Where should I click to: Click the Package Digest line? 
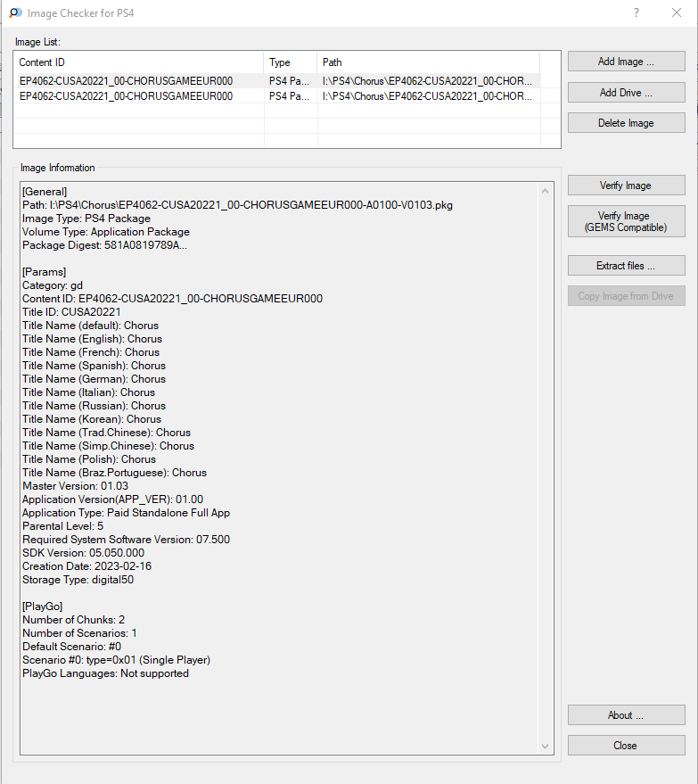click(x=105, y=245)
